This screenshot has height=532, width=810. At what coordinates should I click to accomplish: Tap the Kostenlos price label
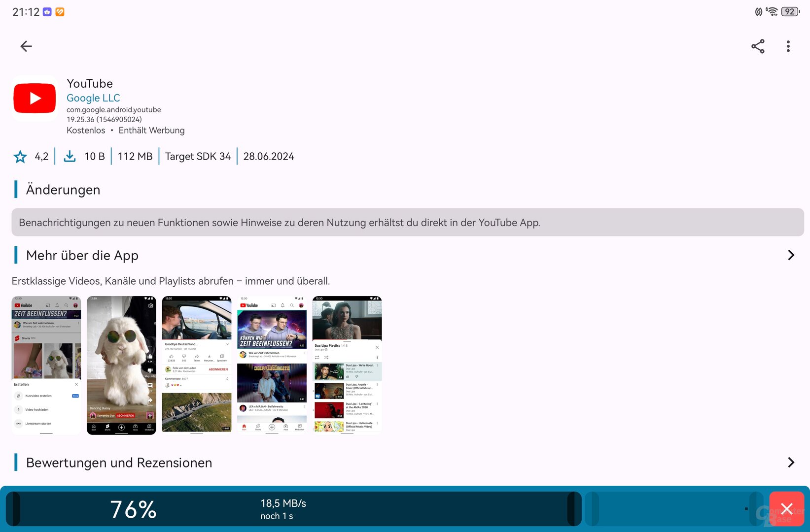click(x=86, y=131)
